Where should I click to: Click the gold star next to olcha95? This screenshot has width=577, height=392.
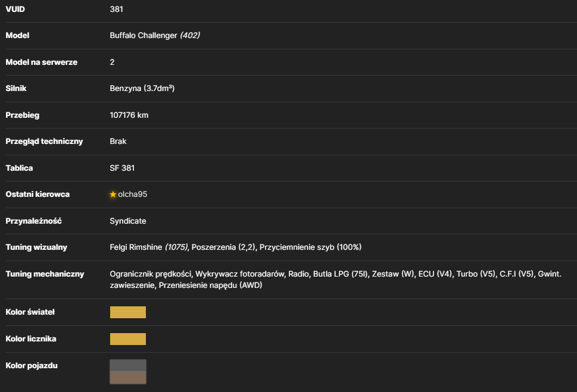(x=113, y=194)
